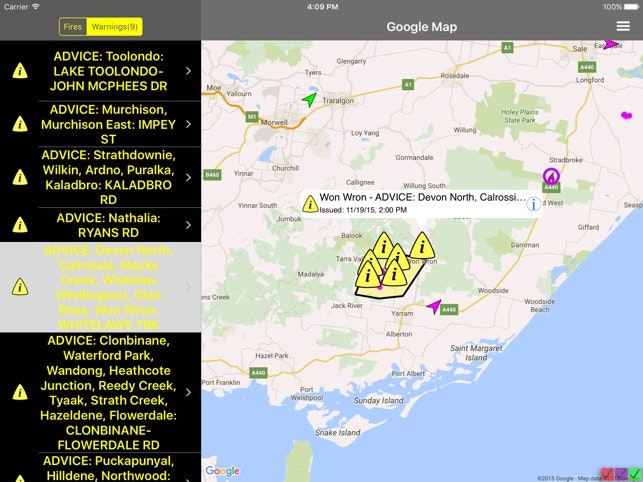Select the Warnings(9) tab

coord(114,27)
